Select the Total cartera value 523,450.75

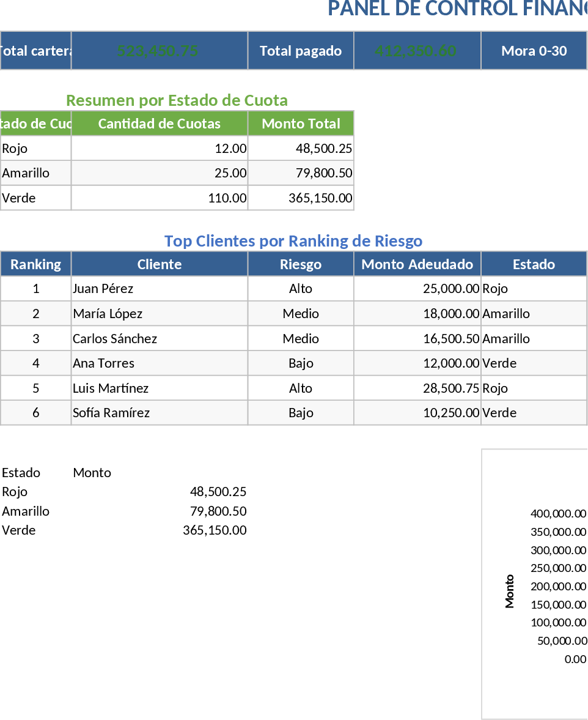(x=159, y=51)
